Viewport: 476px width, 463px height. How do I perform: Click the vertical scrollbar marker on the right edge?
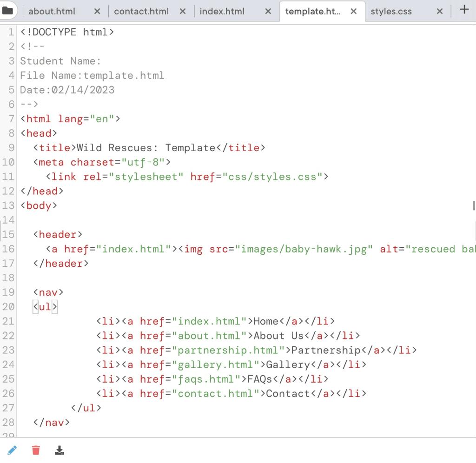tap(474, 205)
